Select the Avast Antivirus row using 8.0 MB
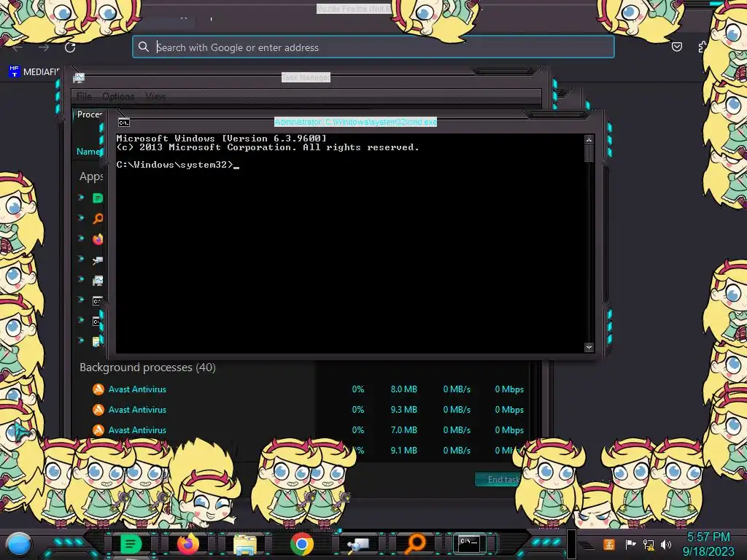The image size is (747, 560). click(x=303, y=389)
